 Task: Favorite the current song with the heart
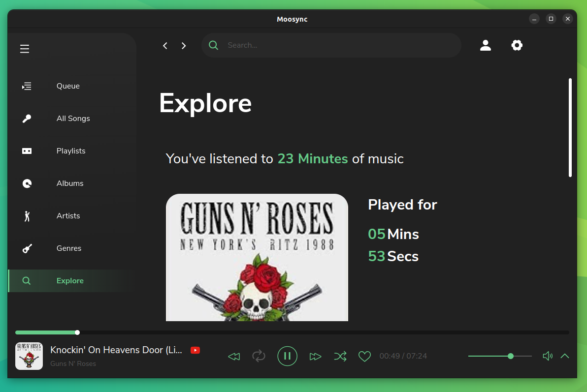pos(364,356)
